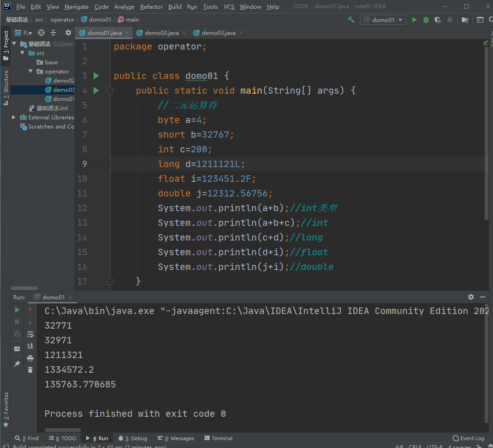Open the Terminal tool window
The width and height of the screenshot is (493, 448).
tap(218, 438)
